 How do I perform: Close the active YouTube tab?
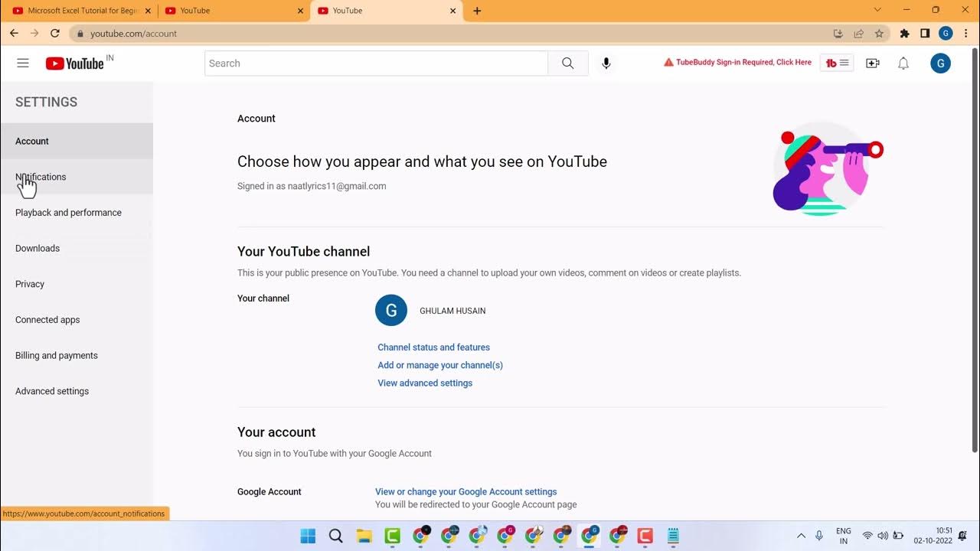452,11
